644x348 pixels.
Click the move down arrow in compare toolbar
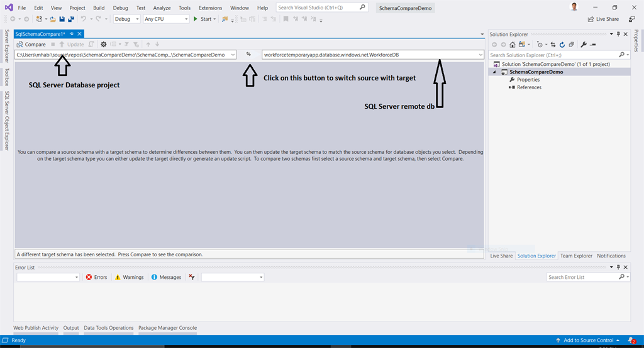[x=157, y=45]
